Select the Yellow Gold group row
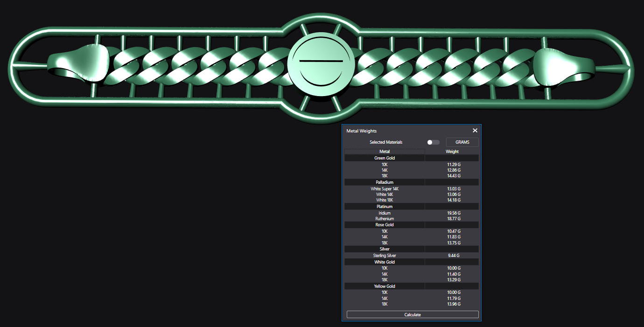 click(x=412, y=286)
